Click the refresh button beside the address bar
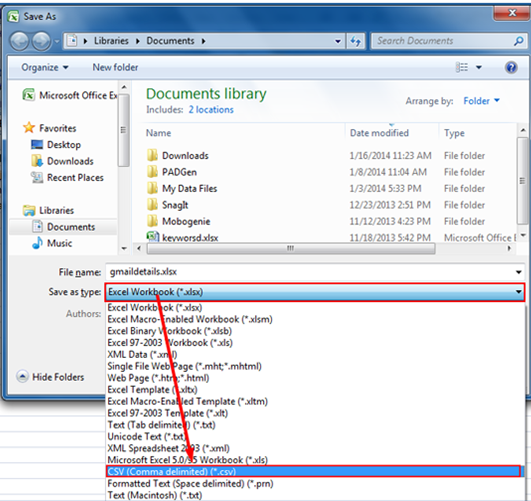The height and width of the screenshot is (501, 531). click(356, 41)
